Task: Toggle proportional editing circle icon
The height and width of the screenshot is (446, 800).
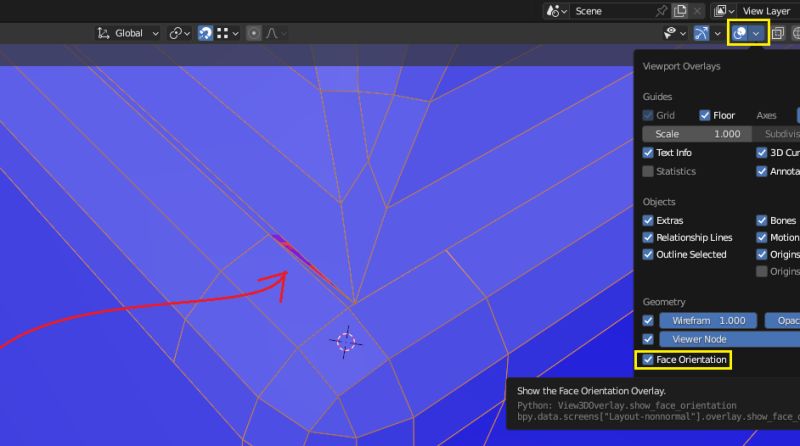Action: coord(254,33)
